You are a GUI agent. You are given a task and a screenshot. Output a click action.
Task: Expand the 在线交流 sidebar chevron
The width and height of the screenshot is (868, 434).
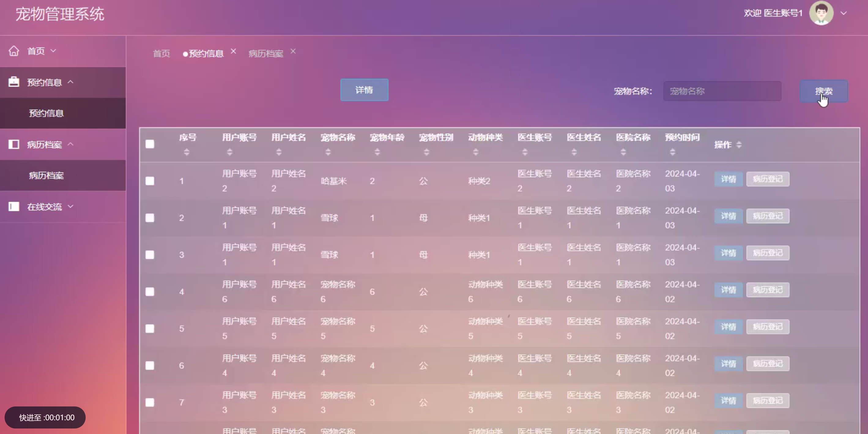click(x=70, y=206)
